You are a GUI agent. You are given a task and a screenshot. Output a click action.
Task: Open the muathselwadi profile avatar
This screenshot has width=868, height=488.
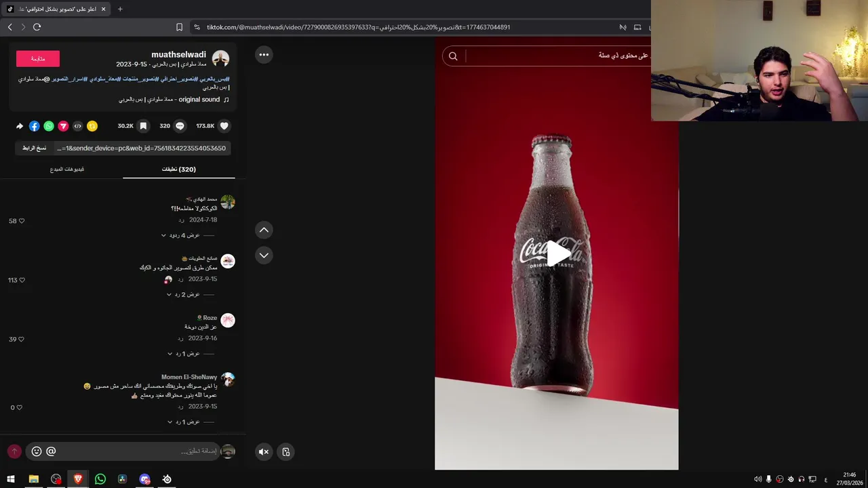click(220, 58)
